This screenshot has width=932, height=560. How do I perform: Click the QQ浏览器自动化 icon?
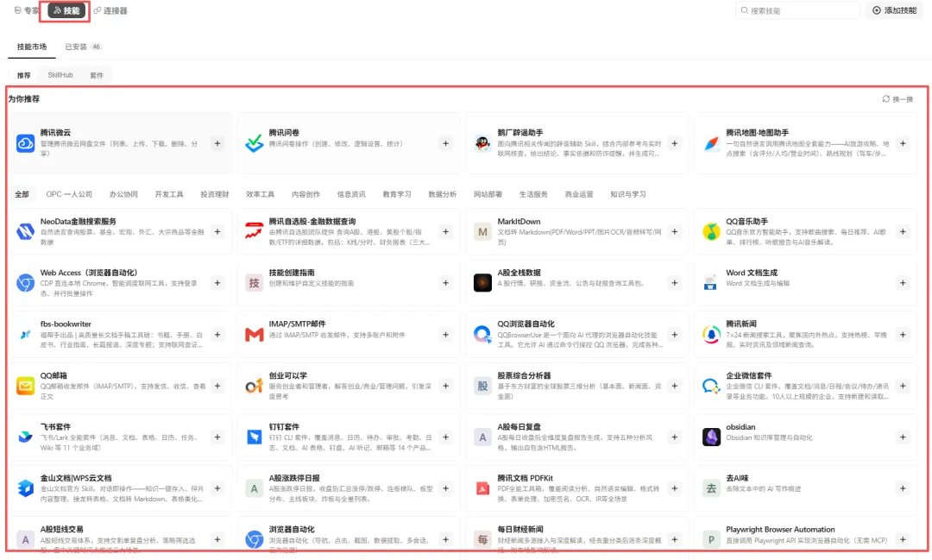tap(482, 334)
